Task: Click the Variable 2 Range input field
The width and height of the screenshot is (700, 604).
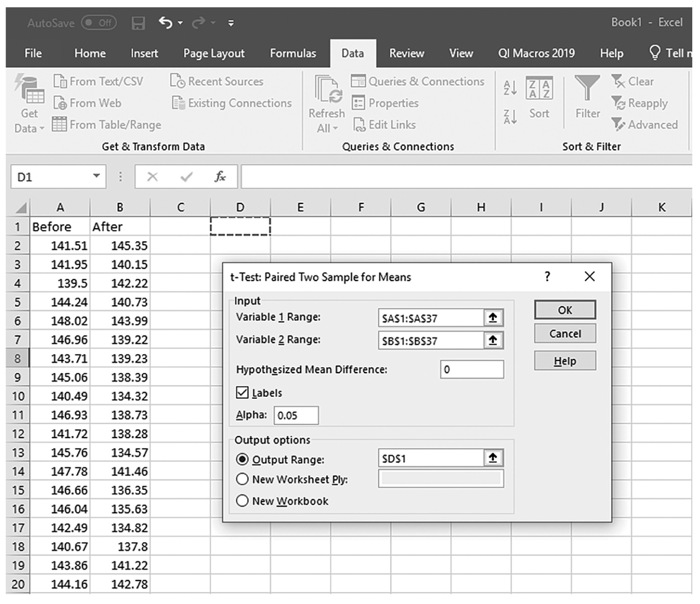Action: (431, 341)
